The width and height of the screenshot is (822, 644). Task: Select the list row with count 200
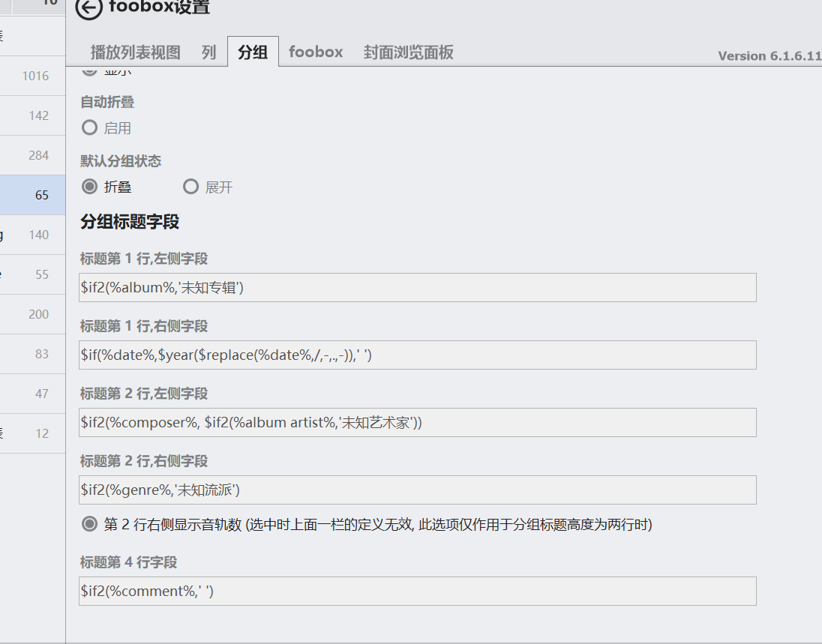tap(32, 314)
